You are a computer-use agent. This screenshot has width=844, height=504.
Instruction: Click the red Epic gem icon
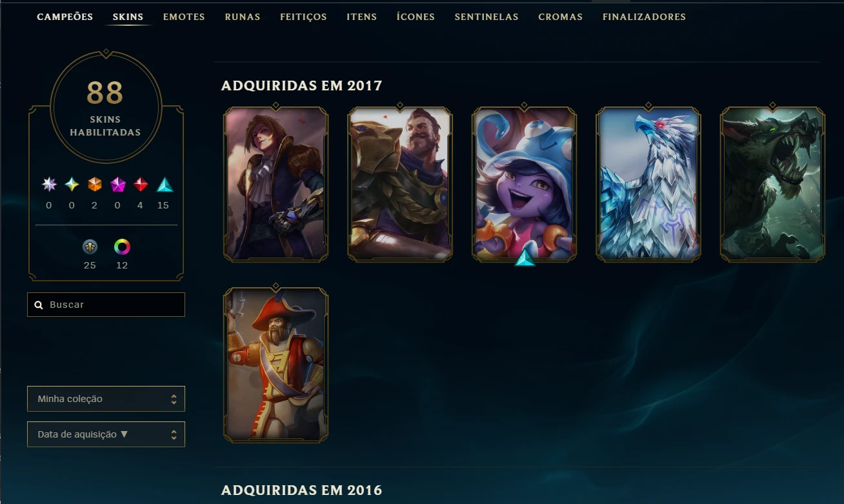tap(141, 185)
